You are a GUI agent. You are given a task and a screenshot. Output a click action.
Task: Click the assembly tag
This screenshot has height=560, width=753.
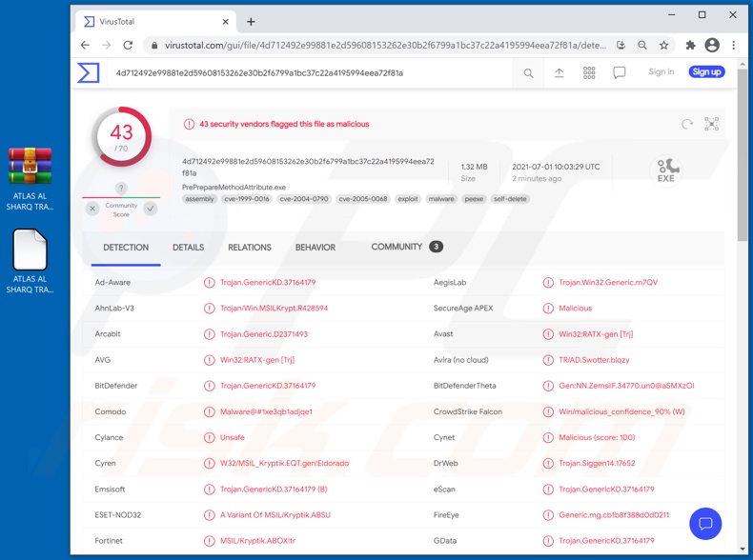pyautogui.click(x=200, y=199)
